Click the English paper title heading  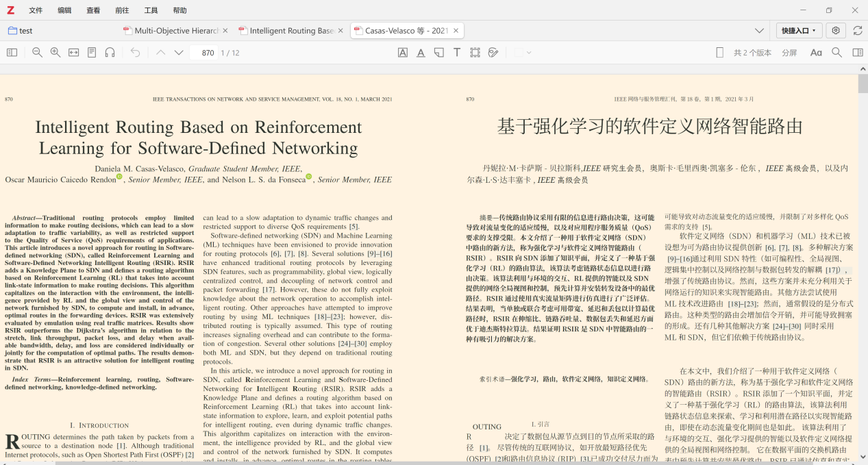tap(199, 138)
